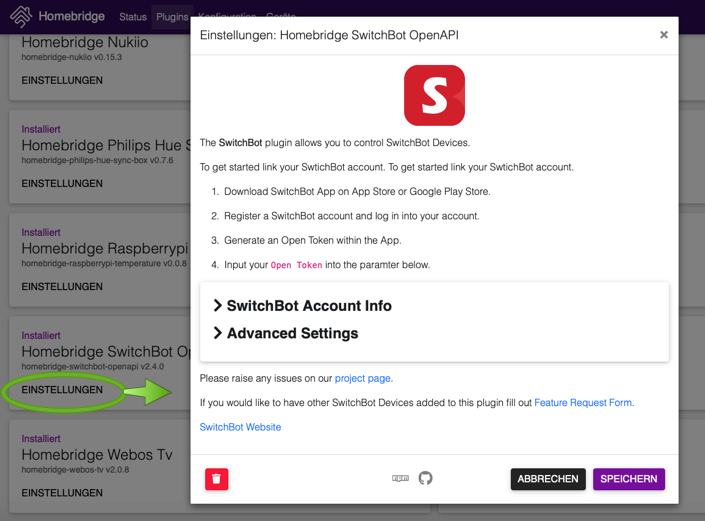Open the Status menu item
Image resolution: width=705 pixels, height=521 pixels.
click(132, 17)
